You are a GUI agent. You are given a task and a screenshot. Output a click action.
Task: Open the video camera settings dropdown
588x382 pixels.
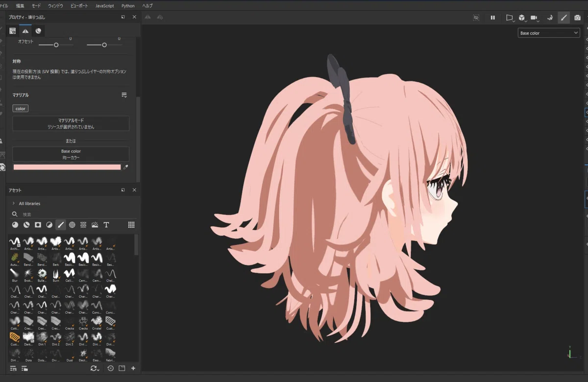tap(535, 18)
